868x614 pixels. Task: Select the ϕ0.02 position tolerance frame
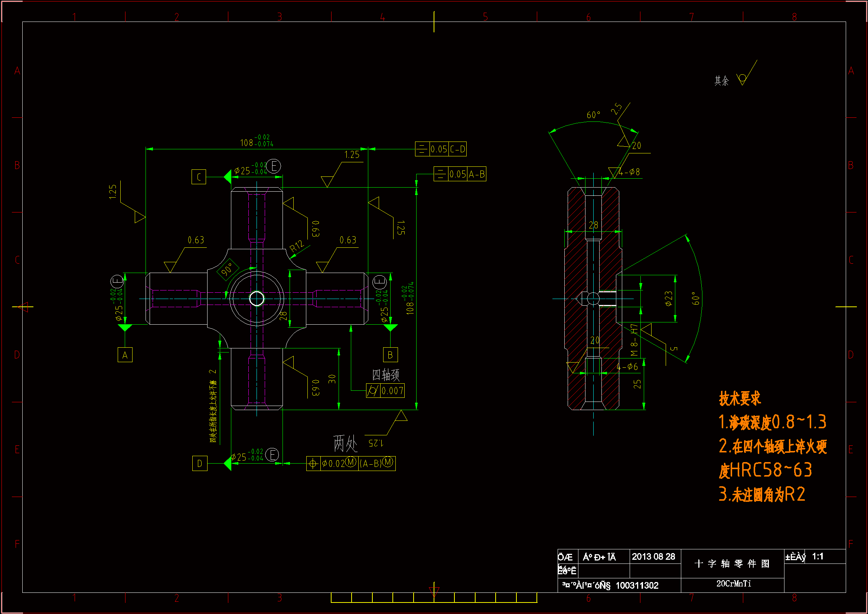pos(351,464)
